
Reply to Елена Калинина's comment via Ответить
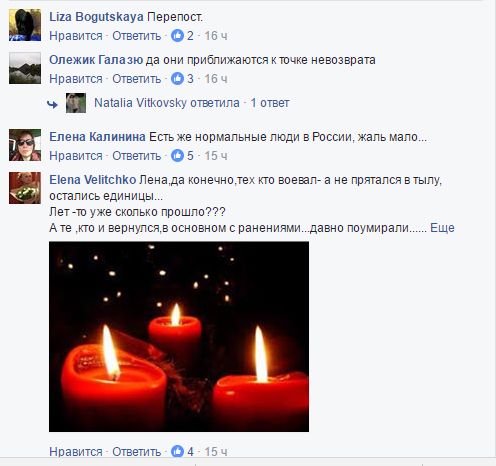[137, 156]
